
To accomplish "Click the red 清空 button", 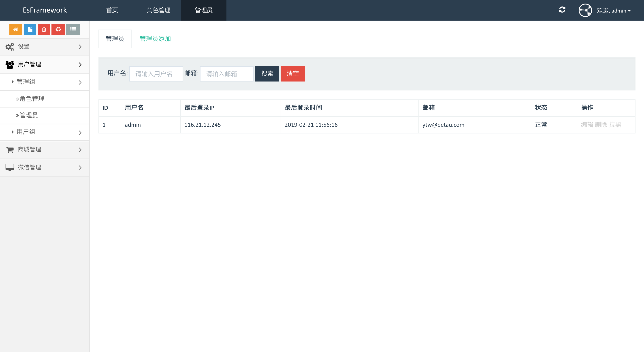I will point(292,74).
